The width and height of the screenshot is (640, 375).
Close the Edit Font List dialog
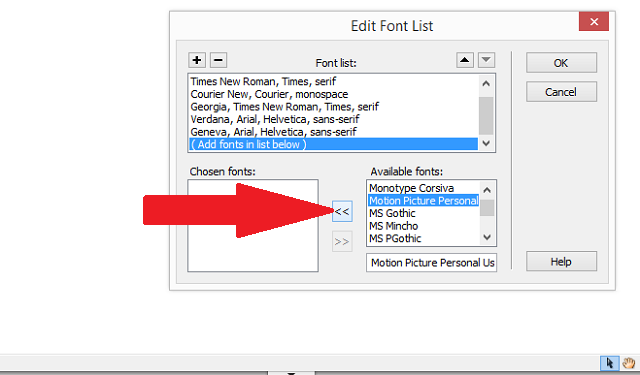click(x=594, y=22)
